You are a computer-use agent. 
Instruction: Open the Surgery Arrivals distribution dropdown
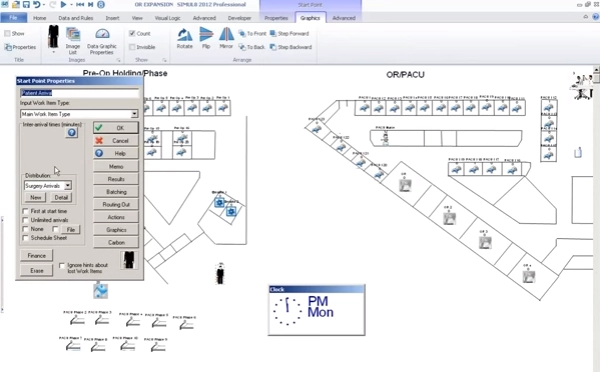[68, 186]
